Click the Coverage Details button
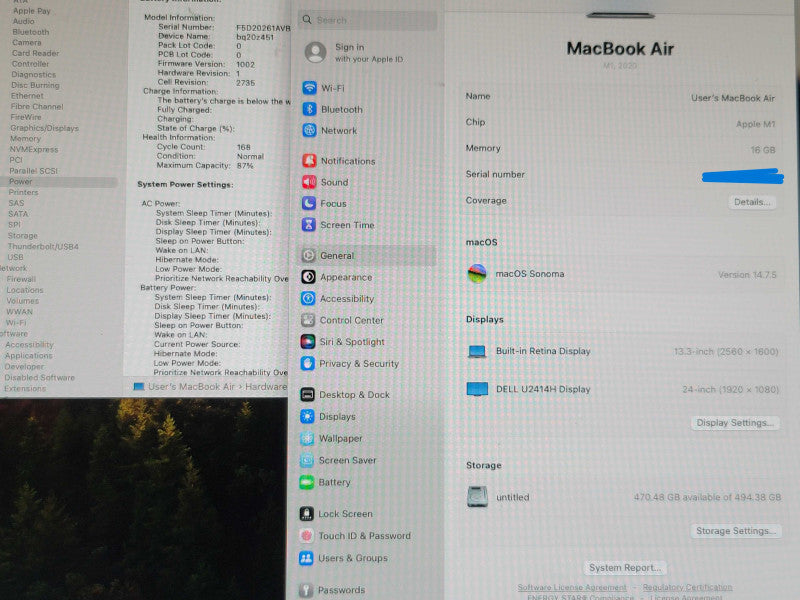Viewport: 800px width, 600px height. pyautogui.click(x=752, y=202)
